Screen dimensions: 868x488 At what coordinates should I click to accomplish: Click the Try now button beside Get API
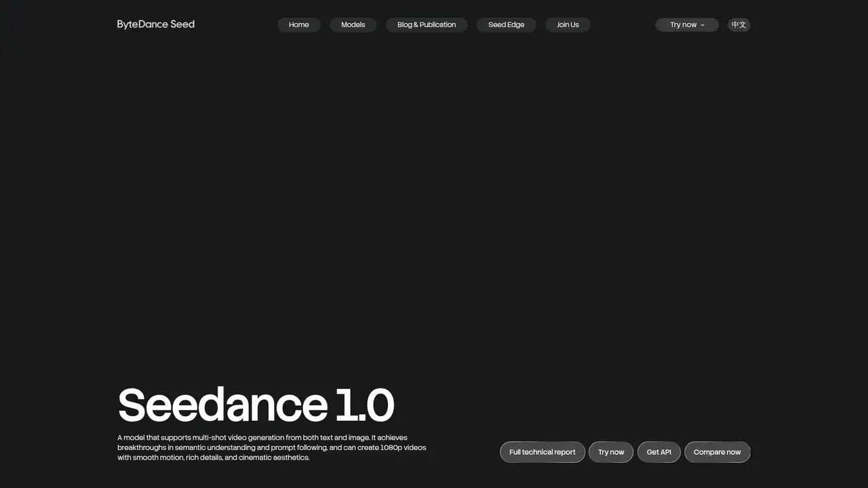pos(611,452)
